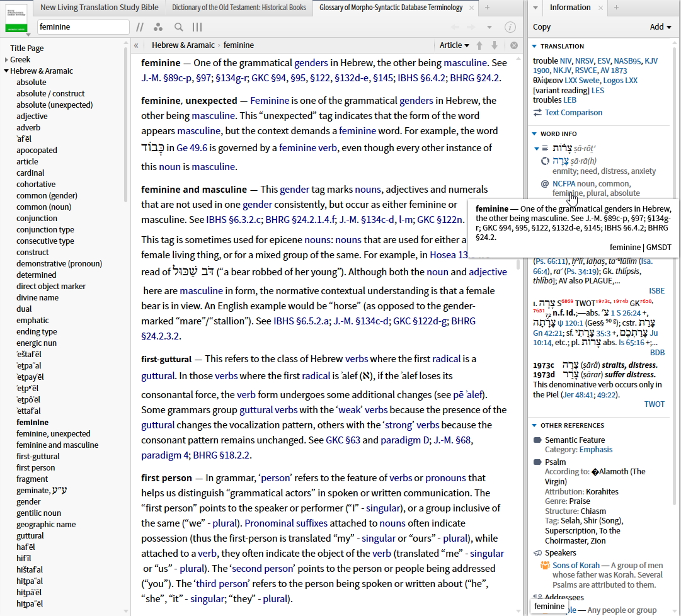This screenshot has width=681, height=616.
Task: Click contents pane scrollbar thumb
Action: pyautogui.click(x=125, y=125)
